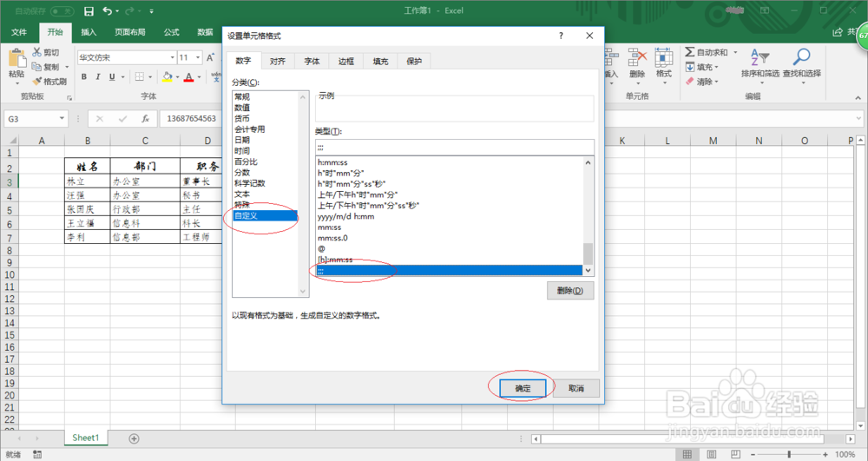
Task: Toggle Bold formatting
Action: pyautogui.click(x=84, y=77)
